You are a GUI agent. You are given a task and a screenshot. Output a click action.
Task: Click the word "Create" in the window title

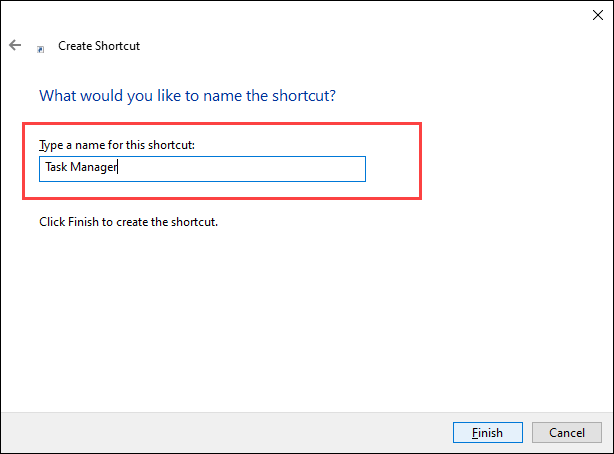coord(76,46)
